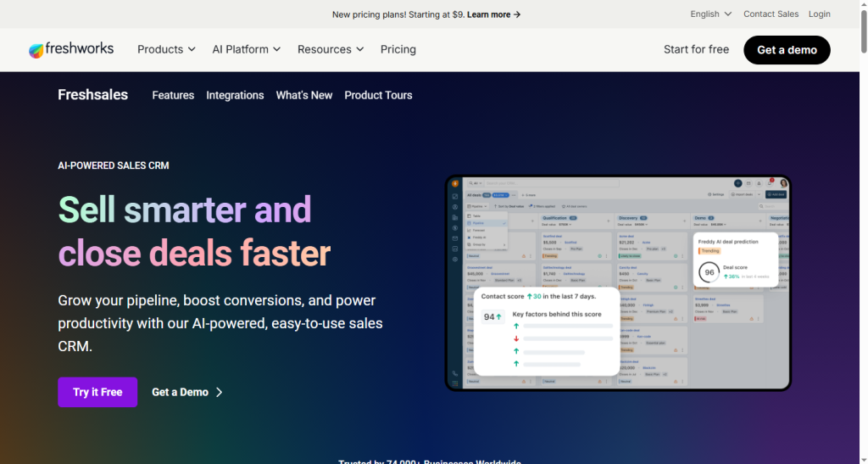The image size is (868, 464).
Task: Click the black Get a demo button
Action: click(x=787, y=50)
